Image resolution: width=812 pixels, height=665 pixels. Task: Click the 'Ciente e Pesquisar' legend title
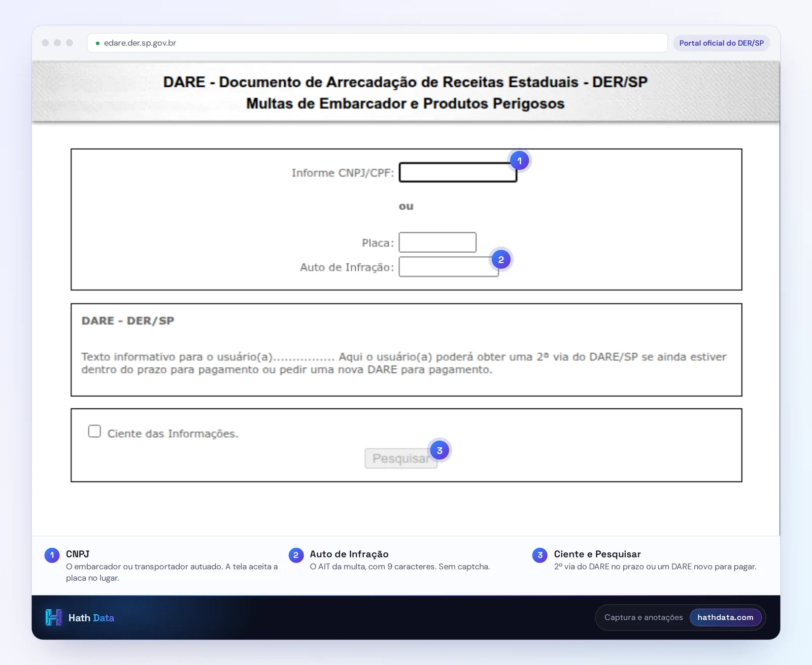(x=597, y=554)
